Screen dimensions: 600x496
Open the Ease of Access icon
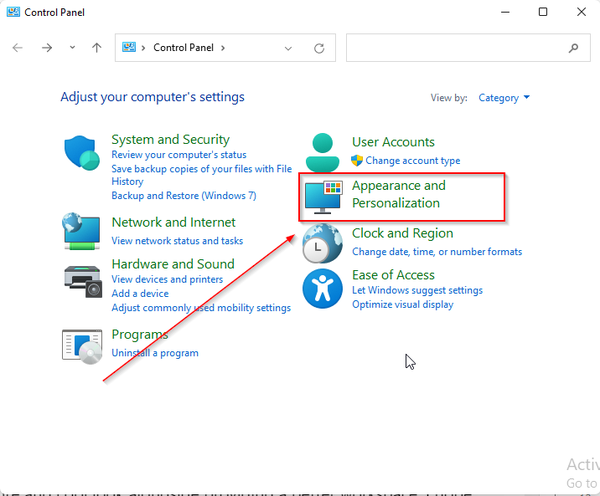323,289
